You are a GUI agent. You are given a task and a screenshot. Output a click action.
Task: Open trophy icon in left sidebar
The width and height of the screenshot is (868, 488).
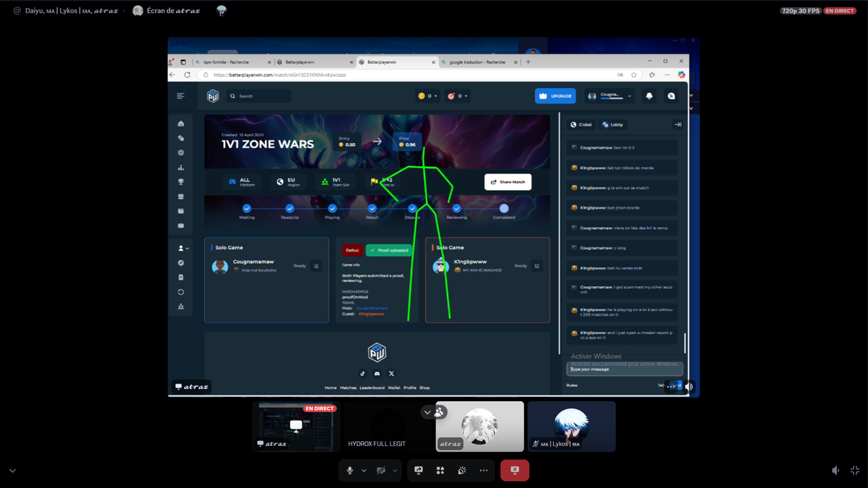pos(181,182)
